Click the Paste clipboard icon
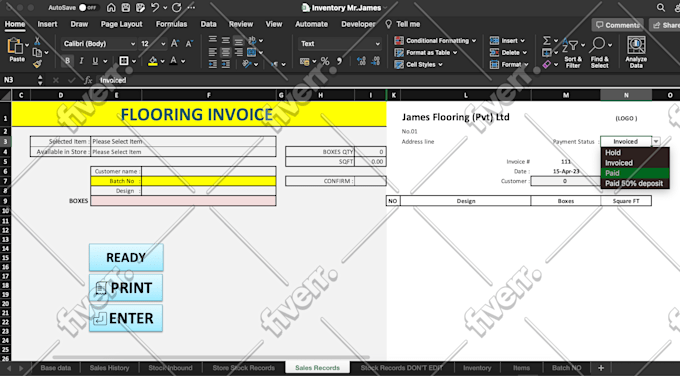 [15, 46]
